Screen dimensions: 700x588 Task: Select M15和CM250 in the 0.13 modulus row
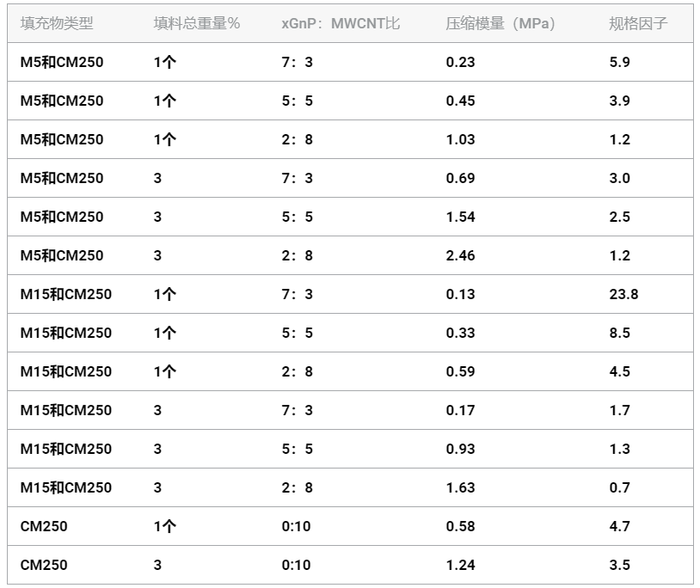coord(66,294)
